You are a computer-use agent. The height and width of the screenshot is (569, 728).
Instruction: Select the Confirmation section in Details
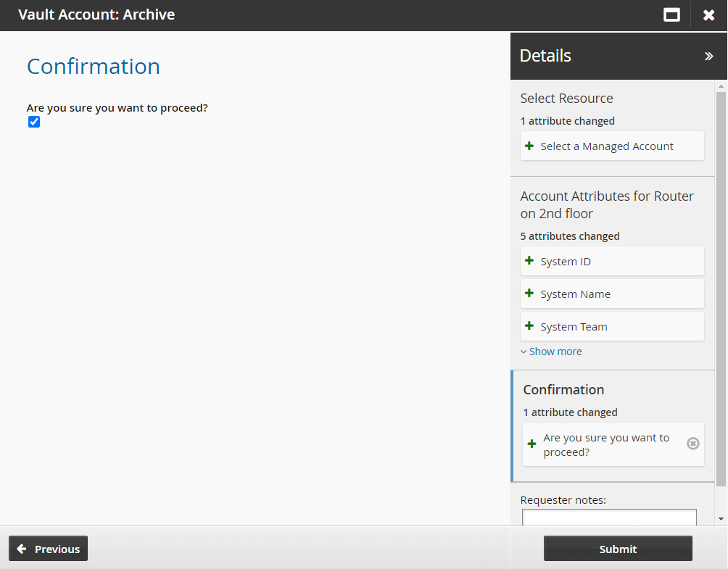(563, 390)
